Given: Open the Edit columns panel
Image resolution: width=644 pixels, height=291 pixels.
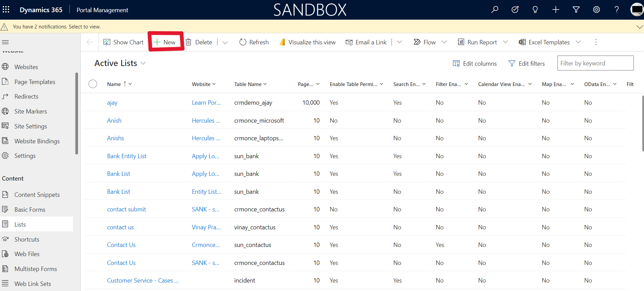Looking at the screenshot, I should click(x=475, y=63).
